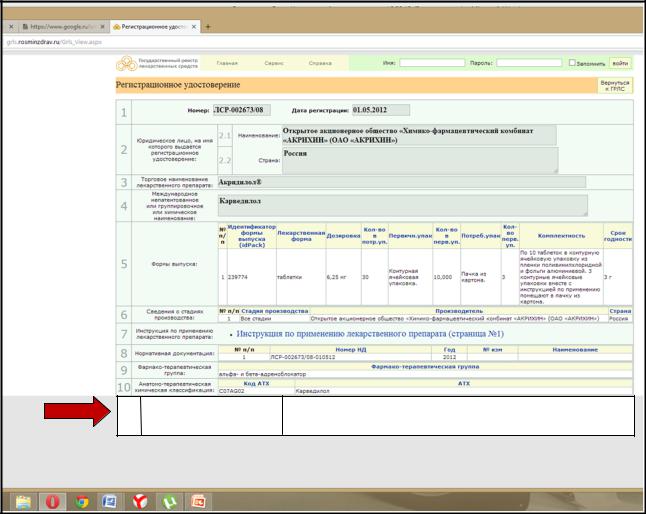Click the Карведилол international name field

point(403,206)
